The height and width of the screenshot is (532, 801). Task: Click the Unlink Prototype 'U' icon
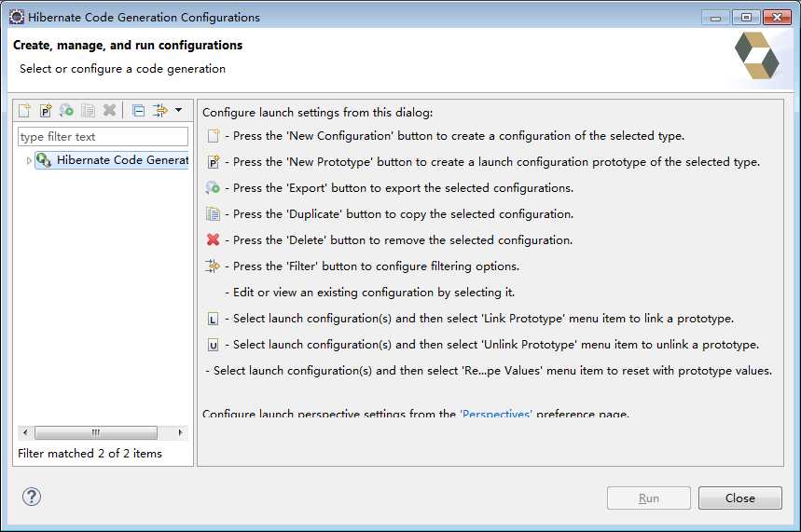213,346
